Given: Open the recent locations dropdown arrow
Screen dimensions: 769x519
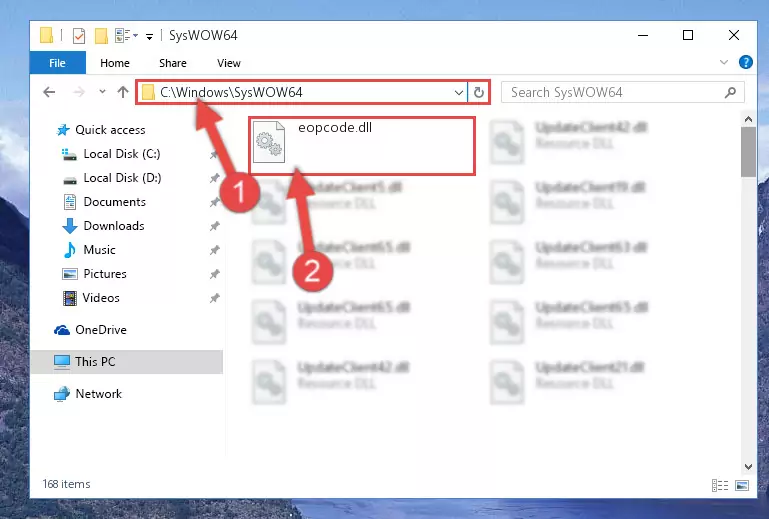Looking at the screenshot, I should click(102, 92).
